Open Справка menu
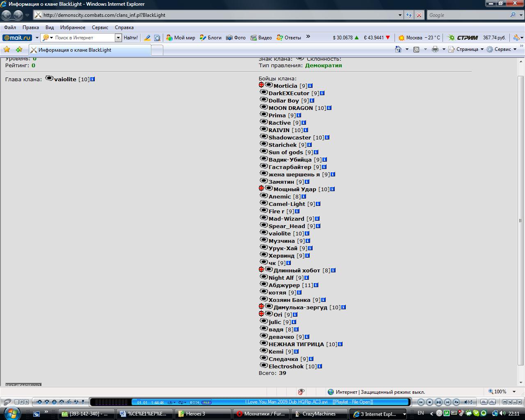The height and width of the screenshot is (420, 525). [x=124, y=27]
